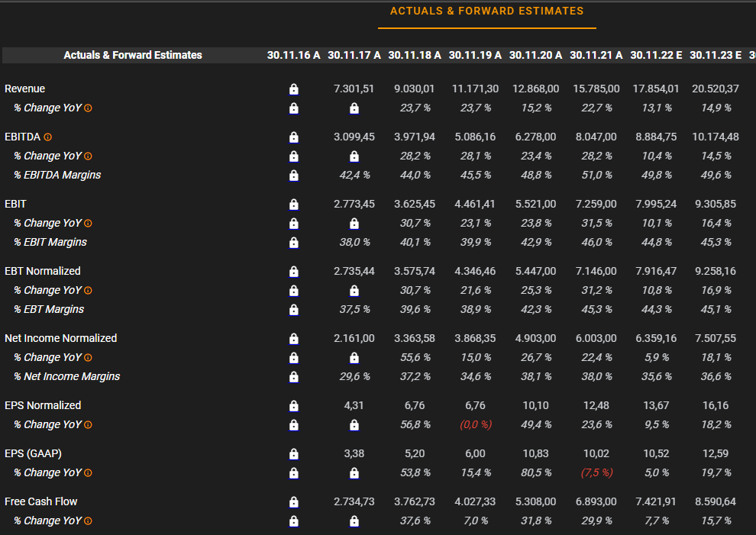Click the lock icon in the Revenue row
756x535 pixels.
294,89
